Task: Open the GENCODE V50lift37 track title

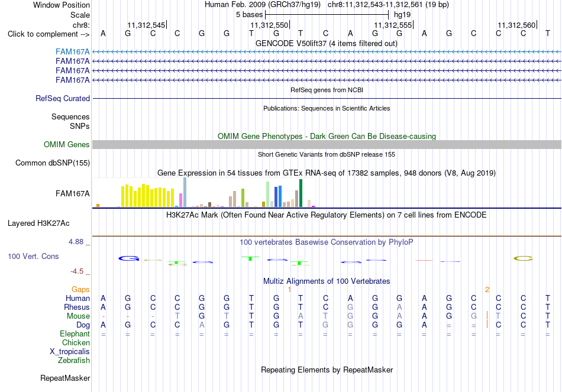Action: tap(327, 43)
